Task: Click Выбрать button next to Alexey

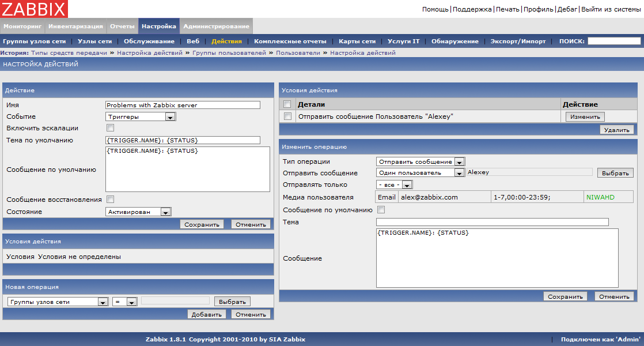Action: 615,173
